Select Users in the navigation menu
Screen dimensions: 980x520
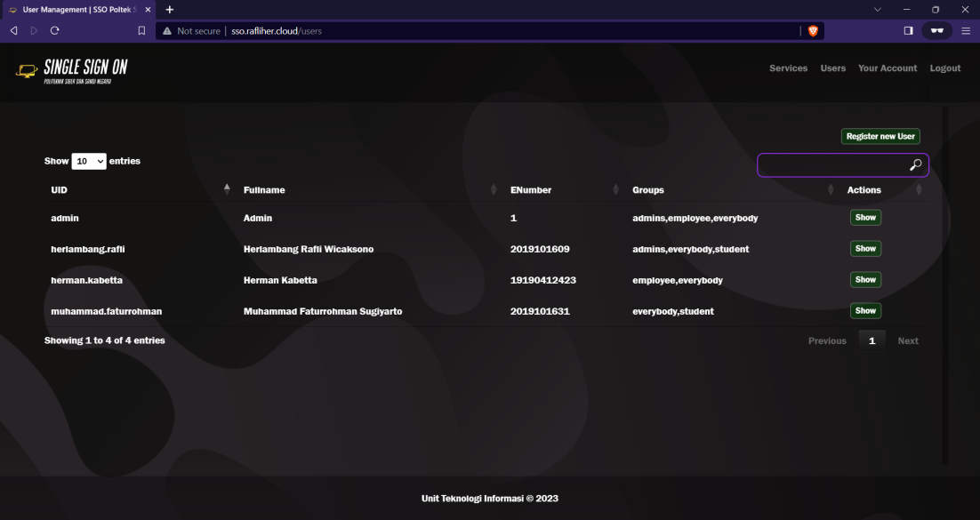pyautogui.click(x=832, y=68)
